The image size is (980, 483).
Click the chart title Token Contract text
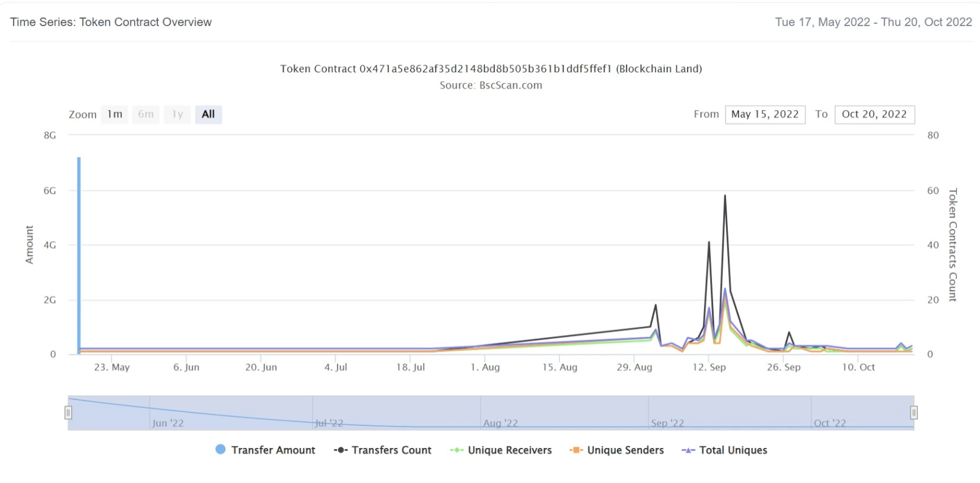pos(491,69)
